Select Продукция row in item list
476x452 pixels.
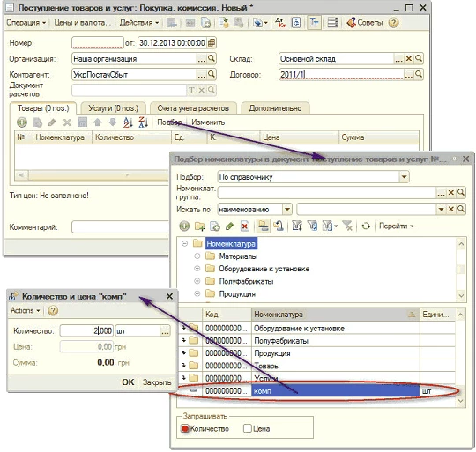pos(316,353)
